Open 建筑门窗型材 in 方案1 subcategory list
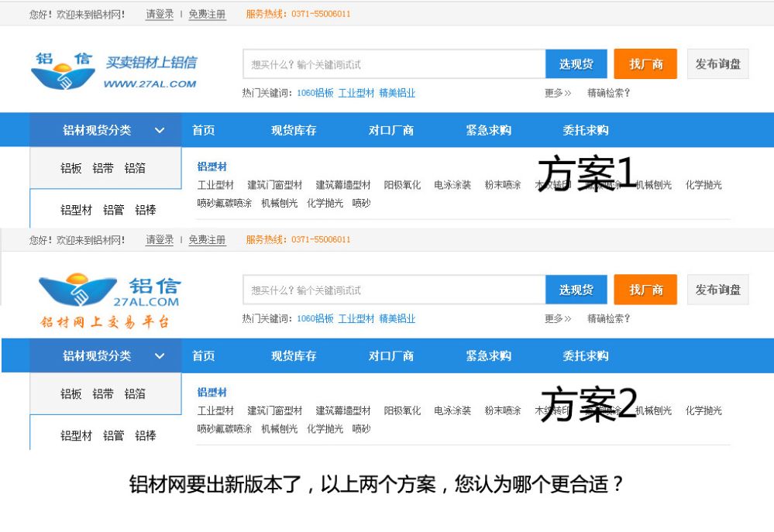The height and width of the screenshot is (532, 774). pos(274,185)
